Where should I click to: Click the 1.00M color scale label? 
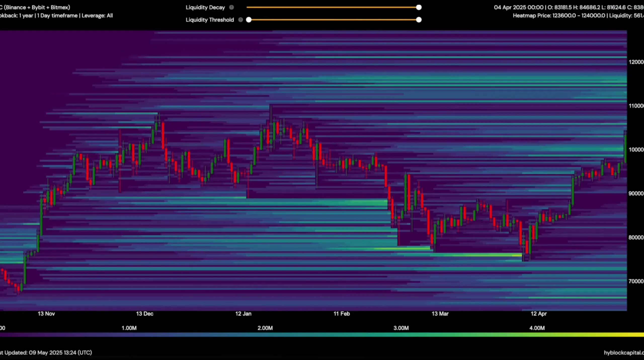pyautogui.click(x=129, y=328)
